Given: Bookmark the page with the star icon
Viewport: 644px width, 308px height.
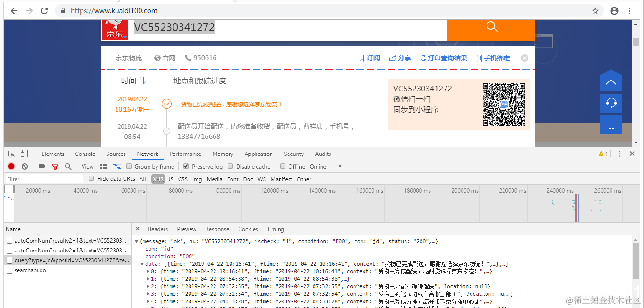Looking at the screenshot, I should pos(595,11).
